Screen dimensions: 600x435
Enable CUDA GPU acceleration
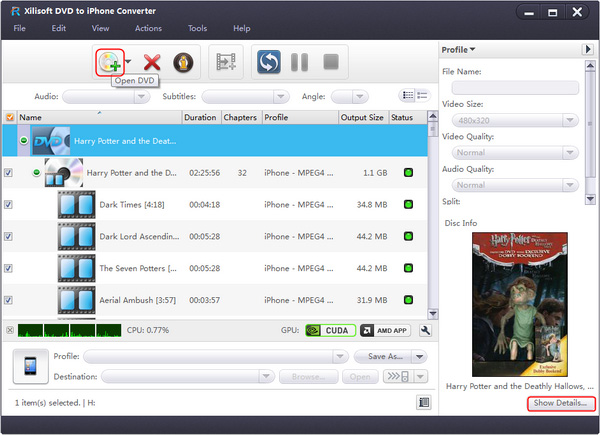(x=331, y=330)
